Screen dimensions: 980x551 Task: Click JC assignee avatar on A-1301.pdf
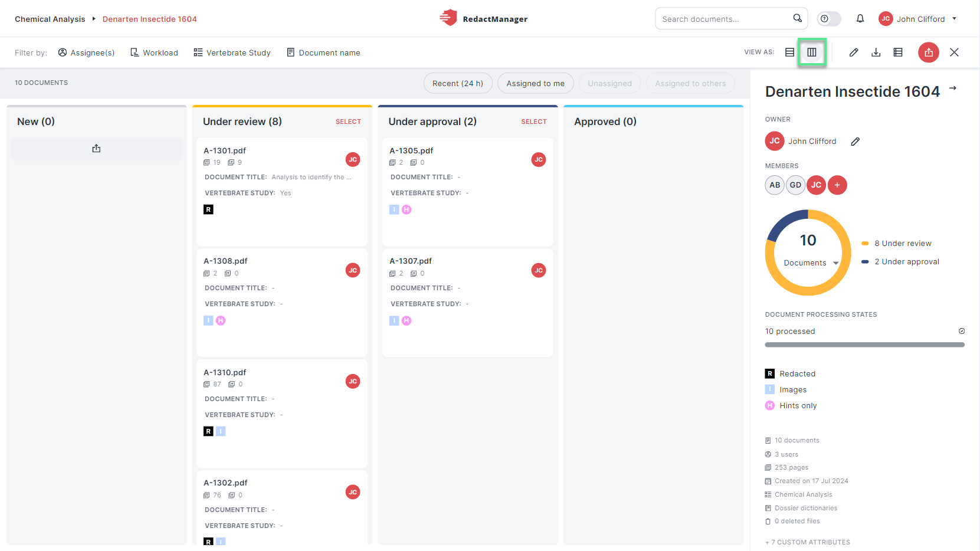click(x=353, y=159)
